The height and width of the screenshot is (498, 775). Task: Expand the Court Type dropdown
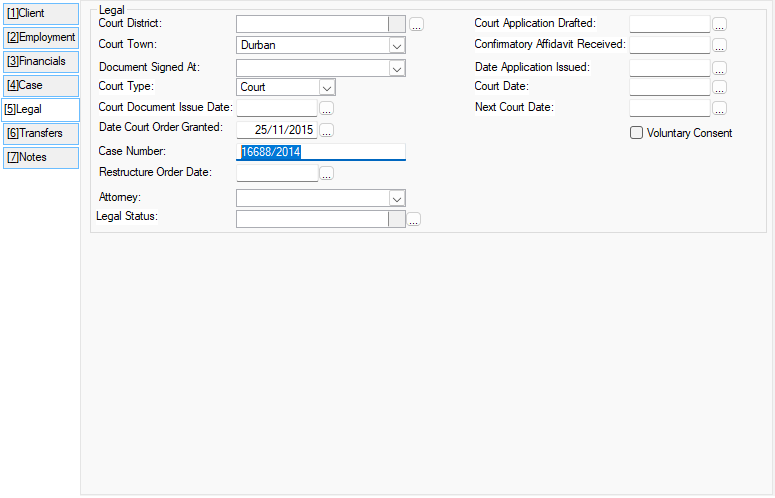tap(327, 88)
